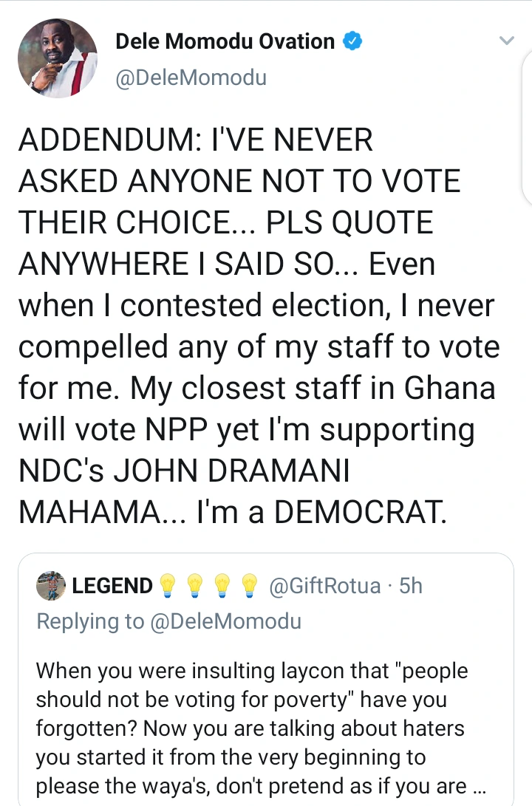Click the "Dele Momodu Ovation" display name
The width and height of the screenshot is (532, 806).
click(225, 41)
